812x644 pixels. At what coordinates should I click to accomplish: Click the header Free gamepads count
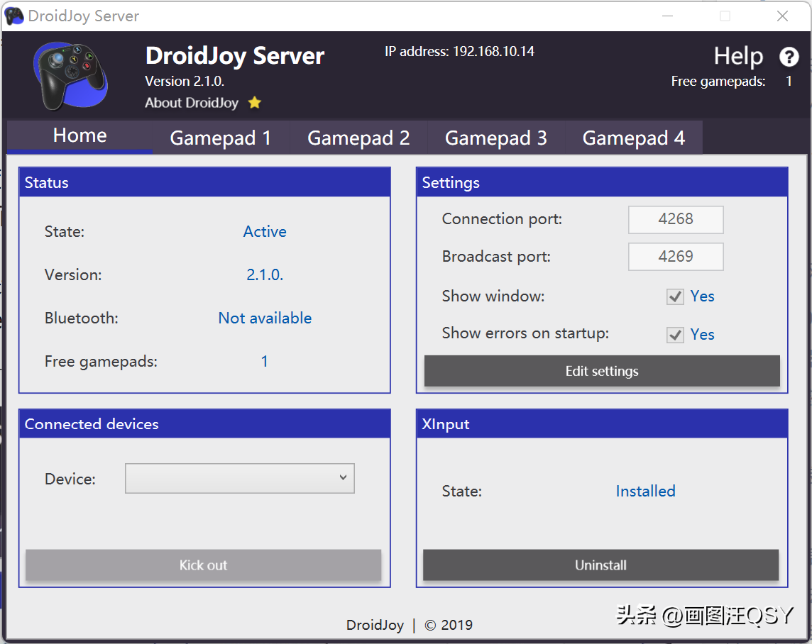coord(789,82)
